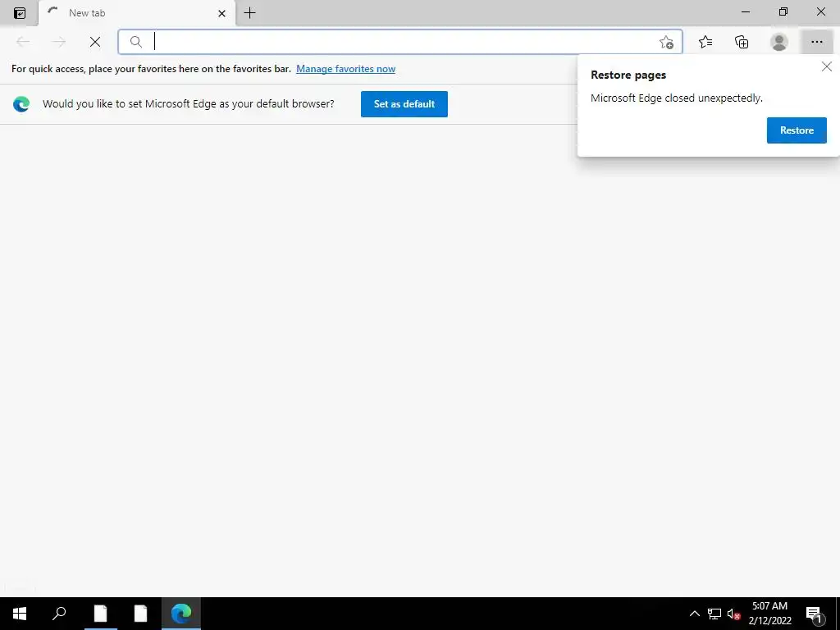This screenshot has height=630, width=840.
Task: Click 'Microsoft Edge closed unexpectedly.' text
Action: coord(676,98)
